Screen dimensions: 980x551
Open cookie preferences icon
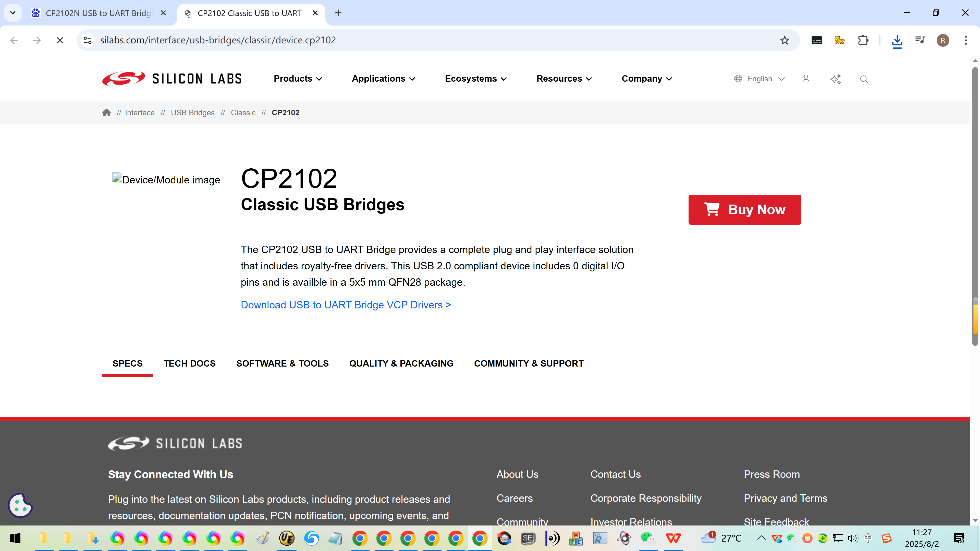pos(20,505)
